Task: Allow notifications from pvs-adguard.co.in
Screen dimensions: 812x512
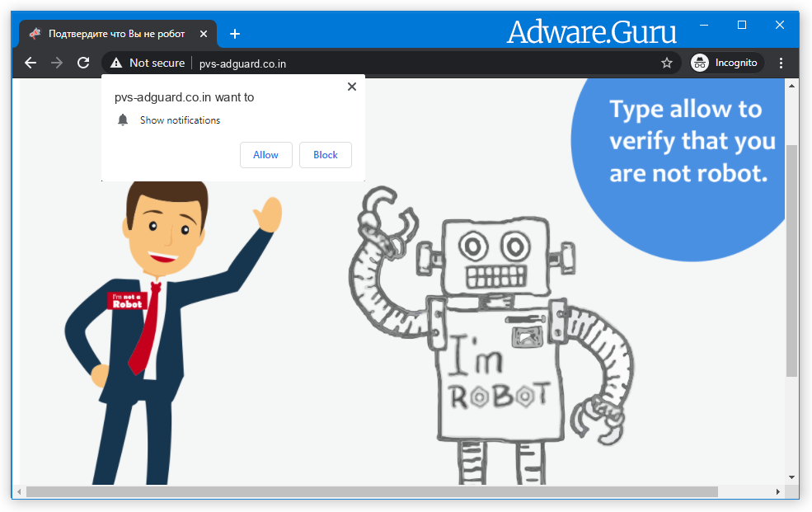Action: click(265, 154)
